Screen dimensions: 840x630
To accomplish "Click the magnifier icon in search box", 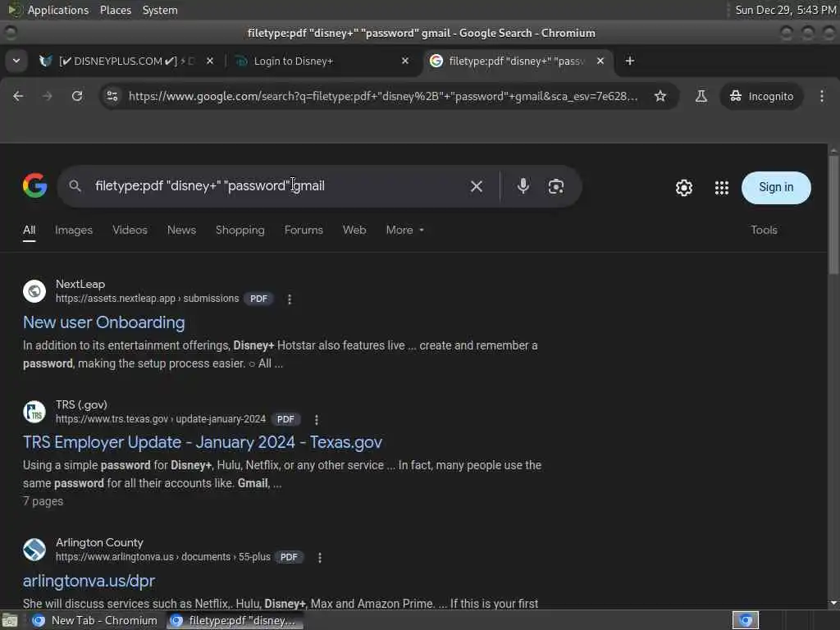I will coord(75,186).
